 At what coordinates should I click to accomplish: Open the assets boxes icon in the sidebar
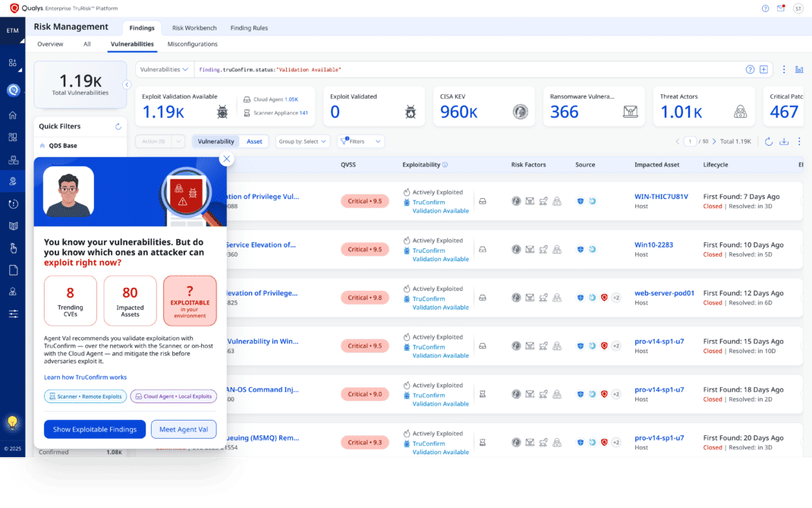[x=13, y=160]
